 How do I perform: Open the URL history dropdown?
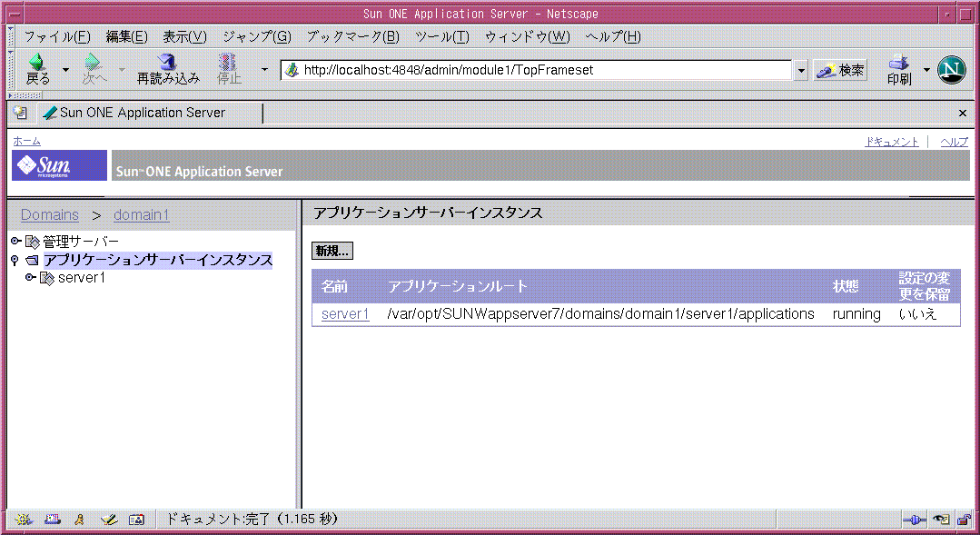point(801,71)
